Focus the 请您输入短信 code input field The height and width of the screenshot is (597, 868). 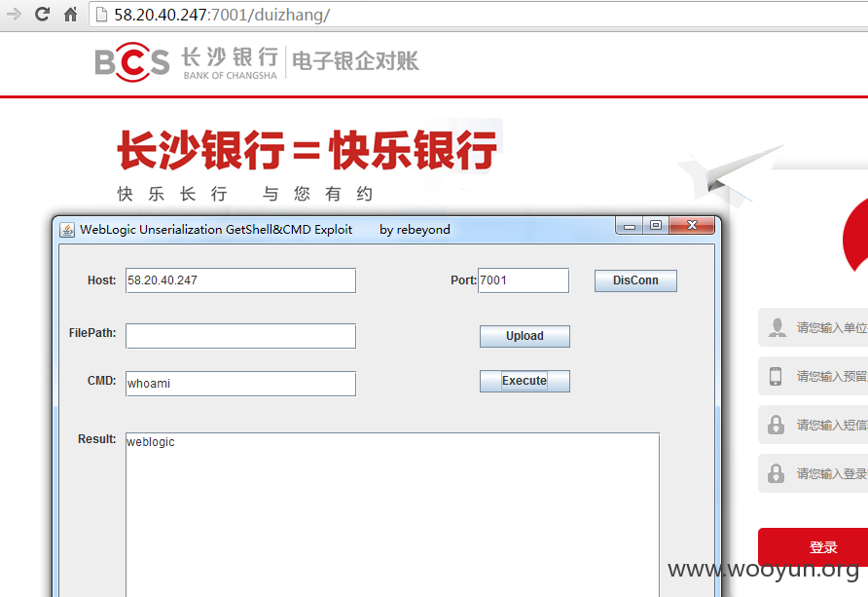tap(814, 425)
